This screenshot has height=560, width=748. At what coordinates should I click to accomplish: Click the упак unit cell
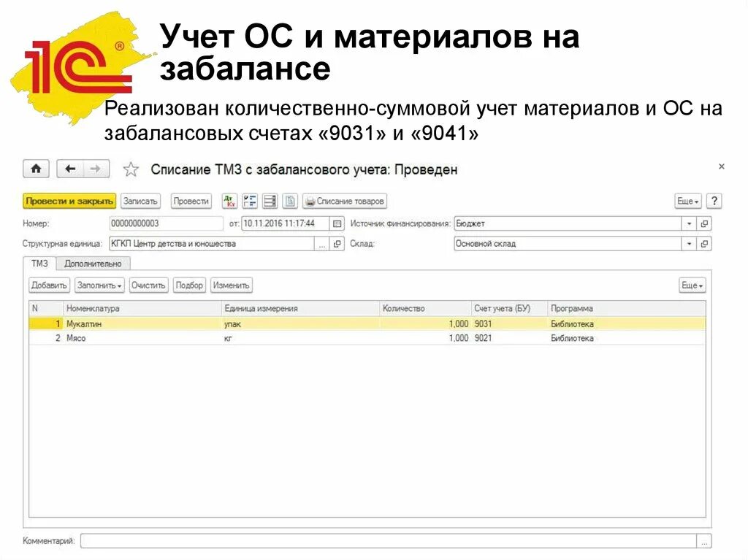[x=300, y=324]
